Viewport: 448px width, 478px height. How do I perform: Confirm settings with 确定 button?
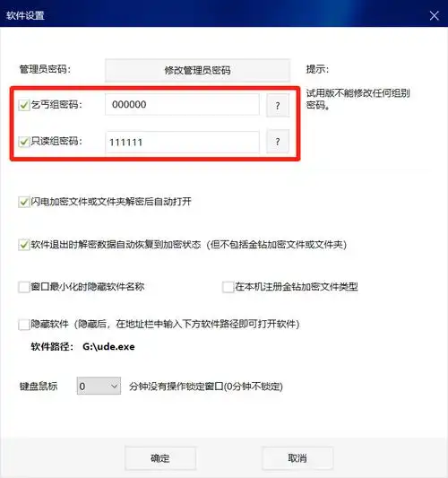(x=160, y=458)
